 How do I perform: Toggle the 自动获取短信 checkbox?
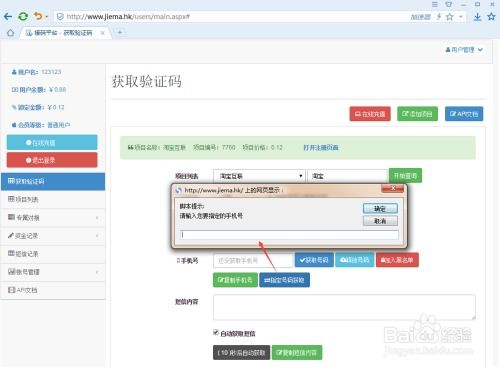(216, 332)
